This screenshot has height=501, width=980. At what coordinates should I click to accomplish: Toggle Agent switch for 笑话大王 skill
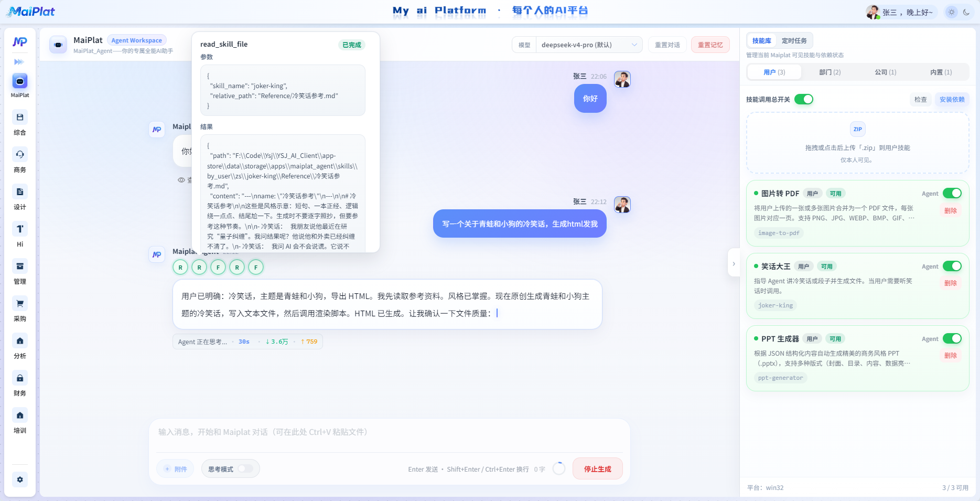point(952,266)
